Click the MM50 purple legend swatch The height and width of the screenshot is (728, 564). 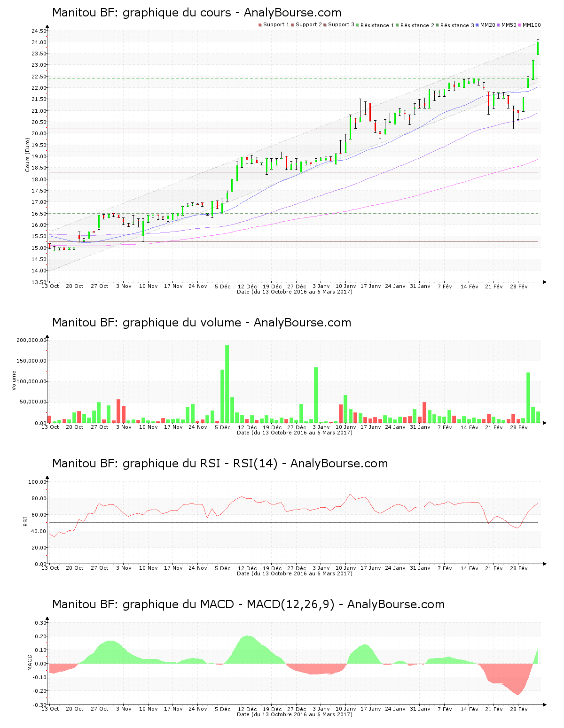coord(499,25)
